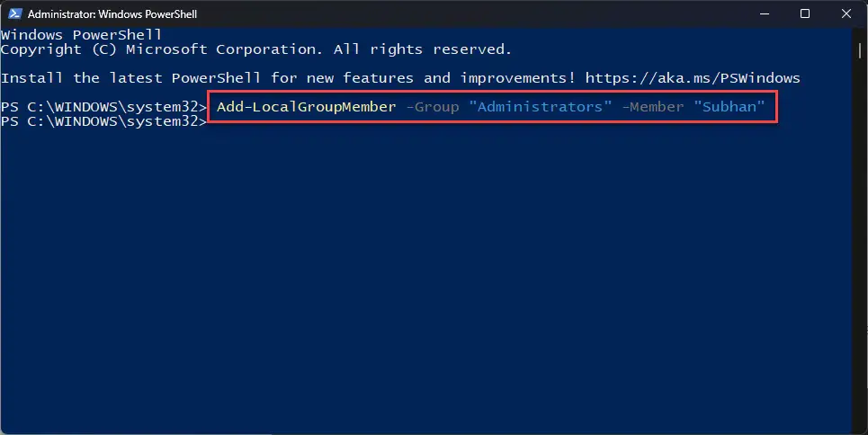This screenshot has height=435, width=868.
Task: Click the first PS C:\WINDOWS\system32> prompt
Action: [104, 107]
